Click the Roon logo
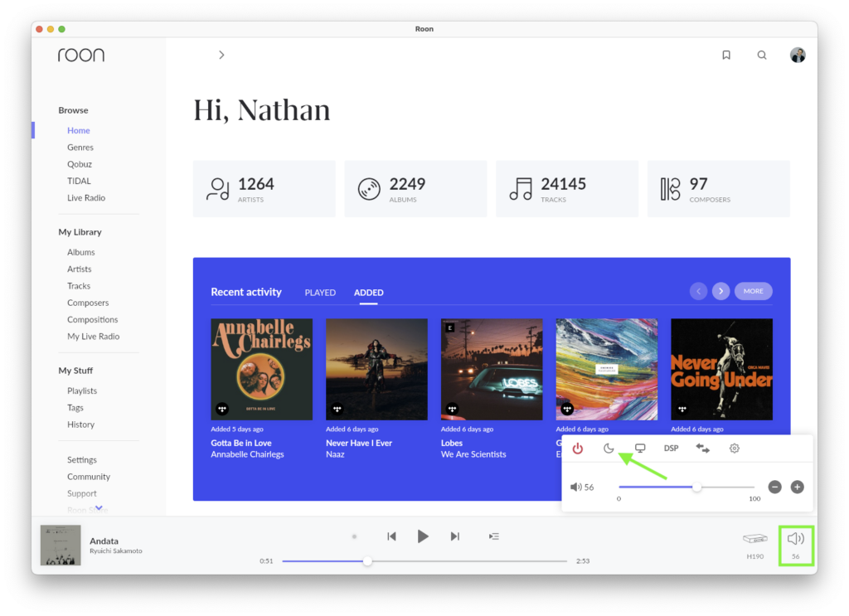Screen dimensions: 849x616 (x=81, y=55)
